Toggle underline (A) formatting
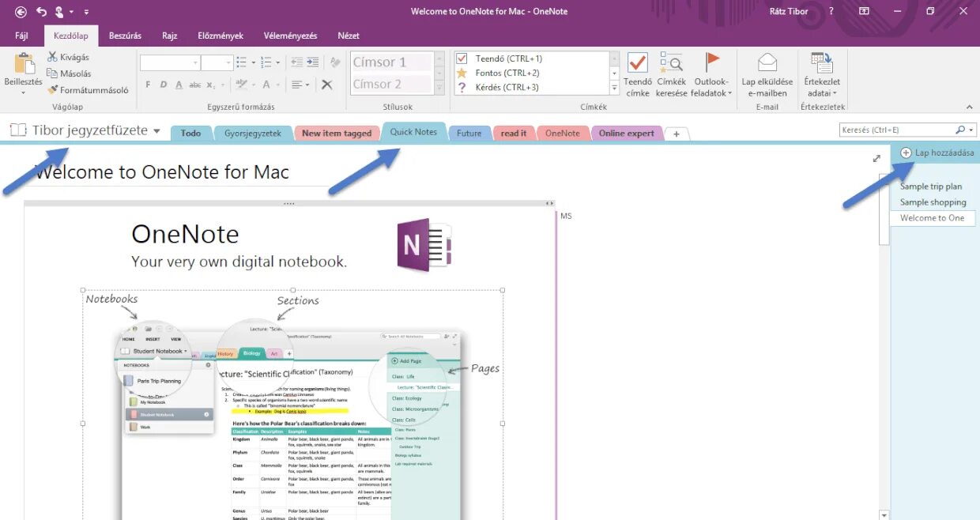980x520 pixels. click(x=179, y=85)
